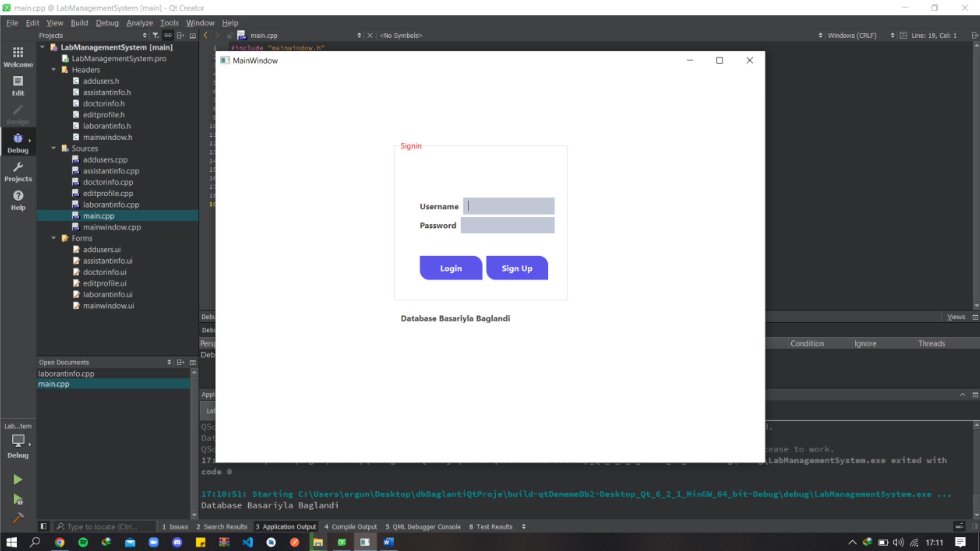This screenshot has width=980, height=551.
Task: Open the No Symbols dropdown
Action: point(401,35)
